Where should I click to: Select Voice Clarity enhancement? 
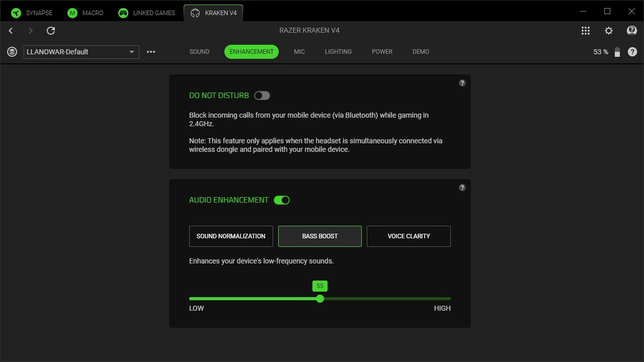(x=409, y=236)
